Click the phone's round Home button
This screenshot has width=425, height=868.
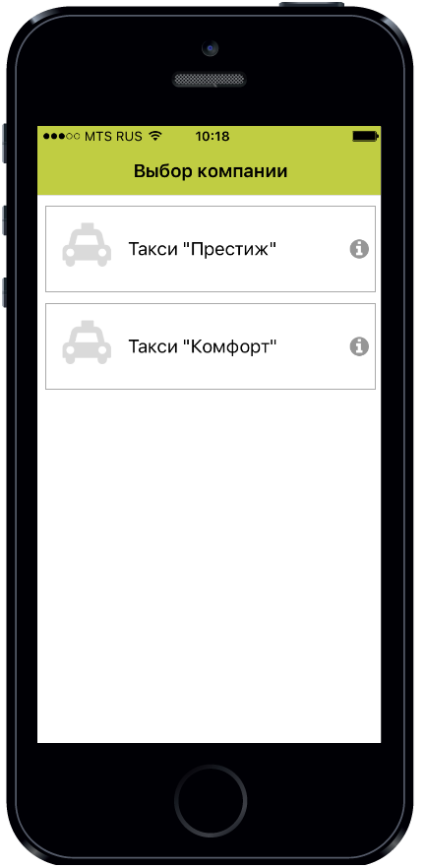(x=211, y=800)
